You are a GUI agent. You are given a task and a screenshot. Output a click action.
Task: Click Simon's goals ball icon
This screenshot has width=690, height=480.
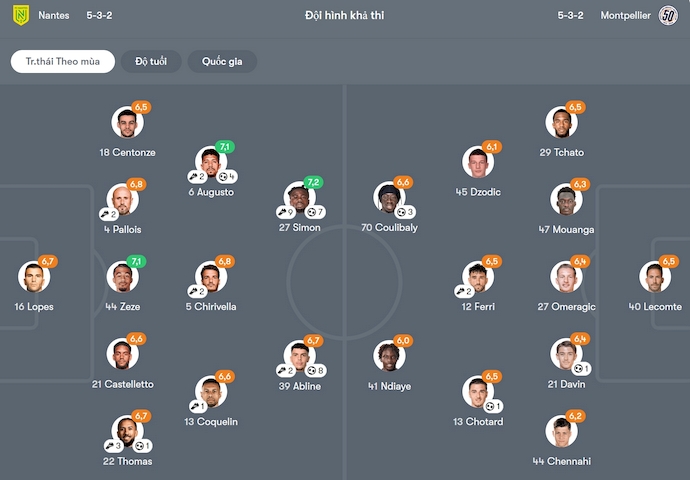coord(311,212)
